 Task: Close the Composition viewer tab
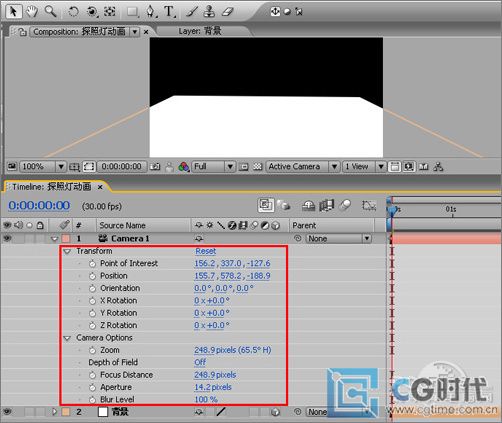146,32
